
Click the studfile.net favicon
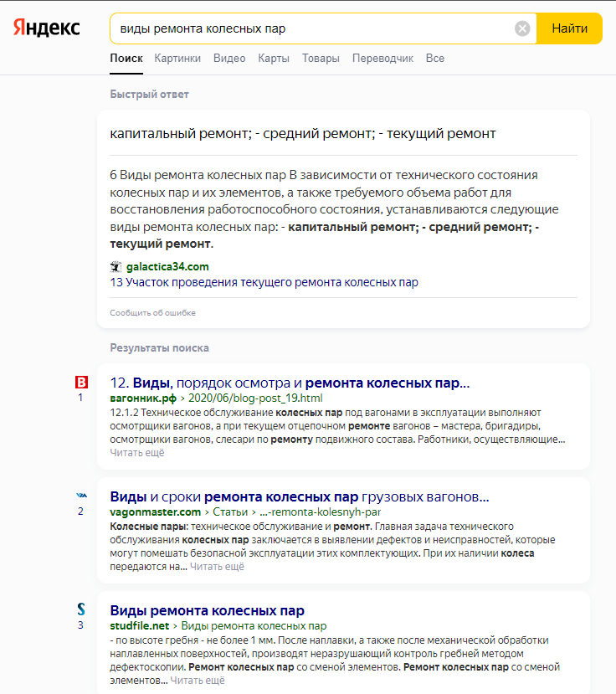point(81,609)
